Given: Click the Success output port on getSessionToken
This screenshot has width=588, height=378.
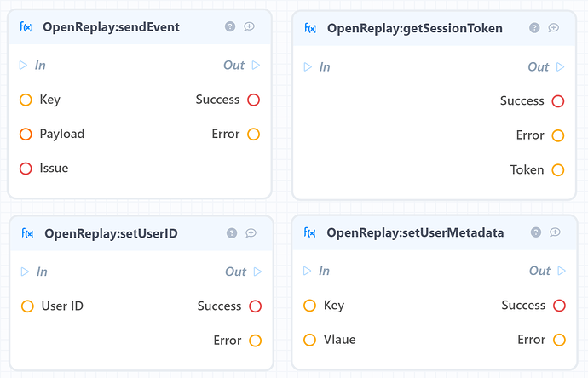Looking at the screenshot, I should pos(558,101).
